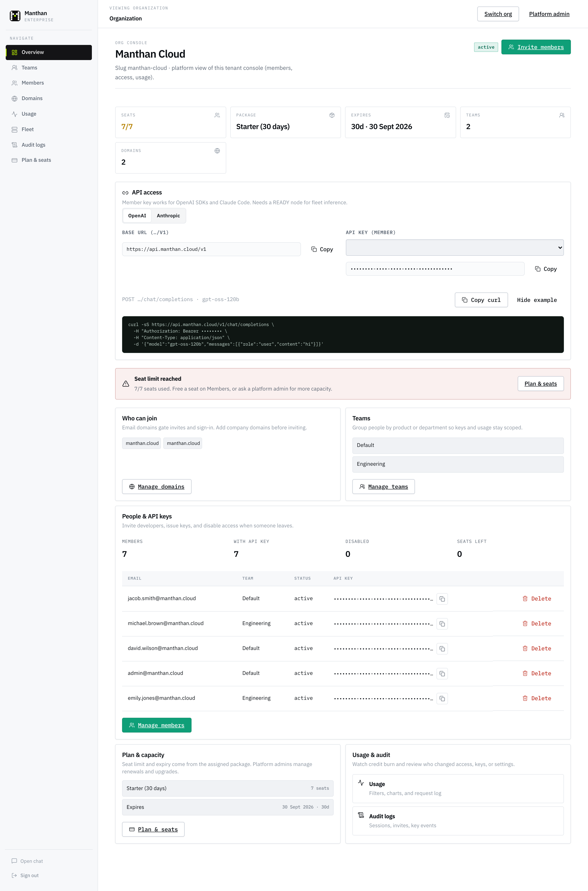588x891 pixels.
Task: Click the API access link icon
Action: click(125, 193)
